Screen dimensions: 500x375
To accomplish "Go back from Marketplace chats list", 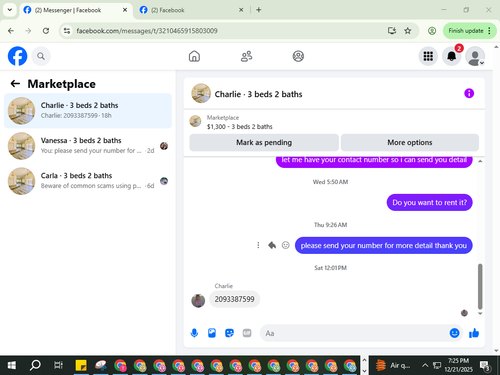I will click(15, 84).
